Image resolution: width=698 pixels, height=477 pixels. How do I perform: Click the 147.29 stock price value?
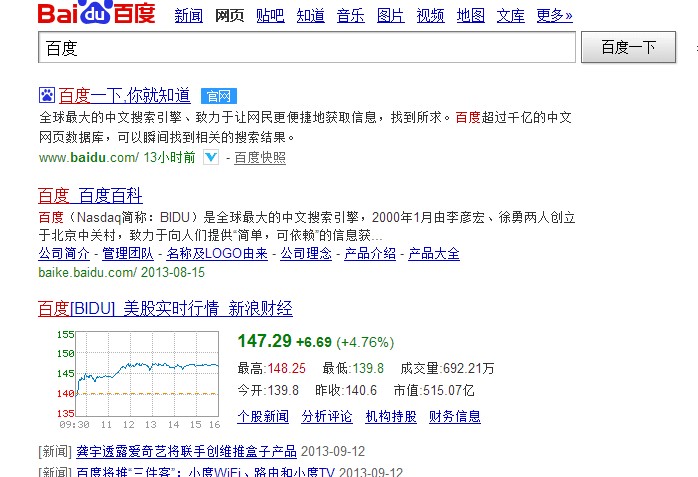(264, 341)
